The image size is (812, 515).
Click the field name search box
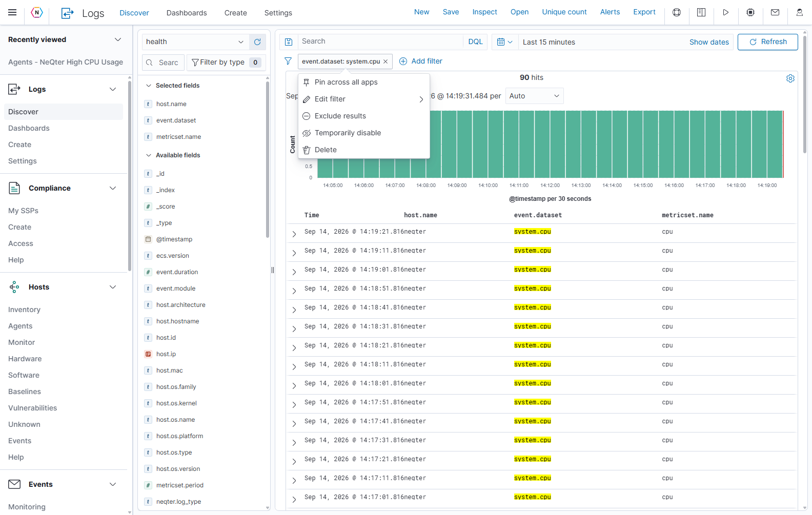[163, 63]
